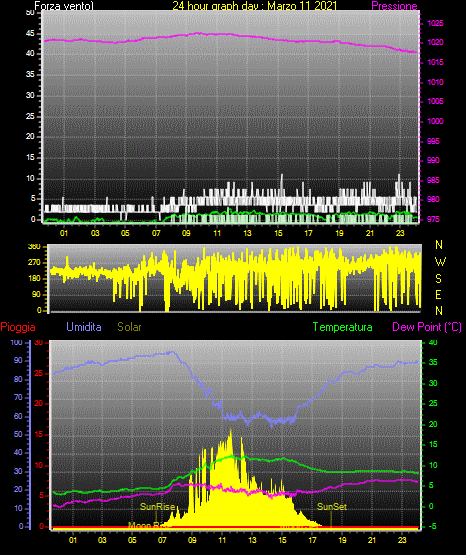Click the 1020 pressure axis value

point(435,42)
